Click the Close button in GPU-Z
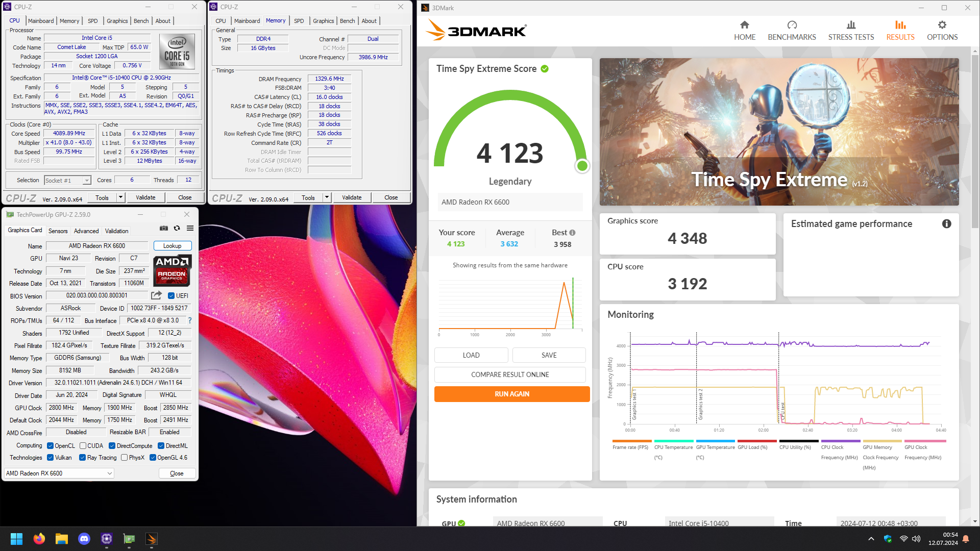This screenshot has width=980, height=551. [x=177, y=473]
